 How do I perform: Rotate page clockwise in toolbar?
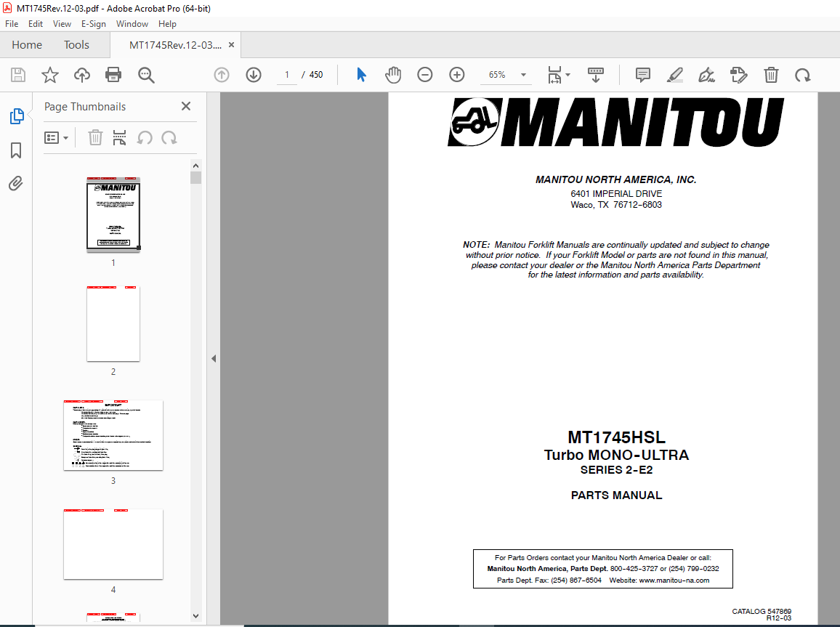[x=802, y=76]
